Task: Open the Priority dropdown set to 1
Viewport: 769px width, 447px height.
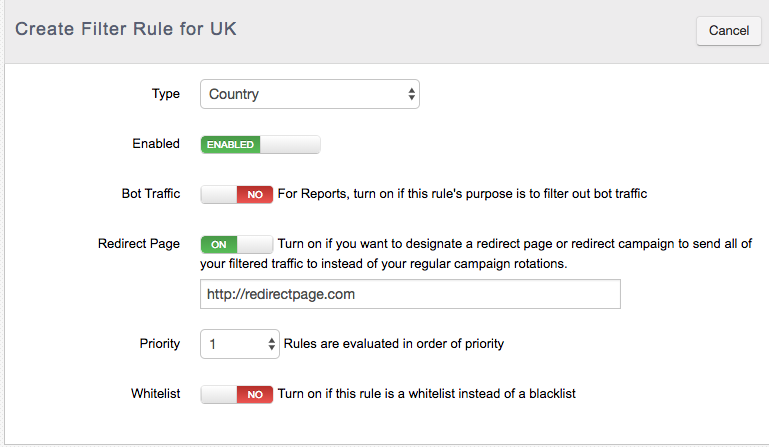Action: coord(239,344)
